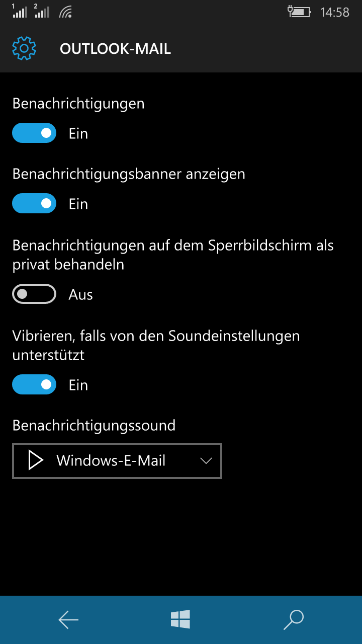Tap the back arrow navigation button
The width and height of the screenshot is (362, 644).
click(68, 620)
